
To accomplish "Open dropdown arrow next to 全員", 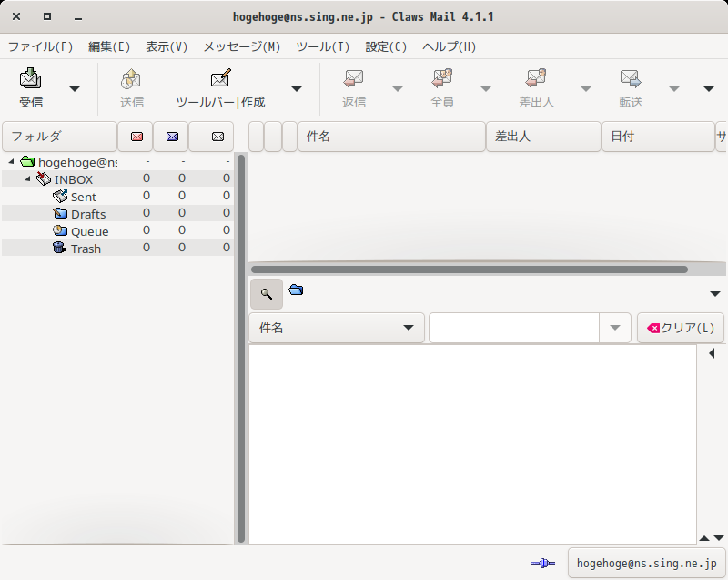I will coord(486,88).
